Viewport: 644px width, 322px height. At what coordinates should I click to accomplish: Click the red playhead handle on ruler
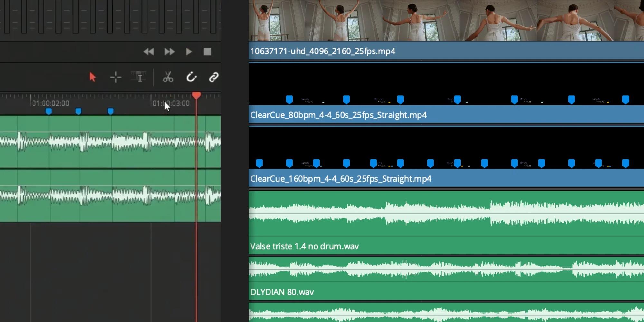[x=196, y=95]
